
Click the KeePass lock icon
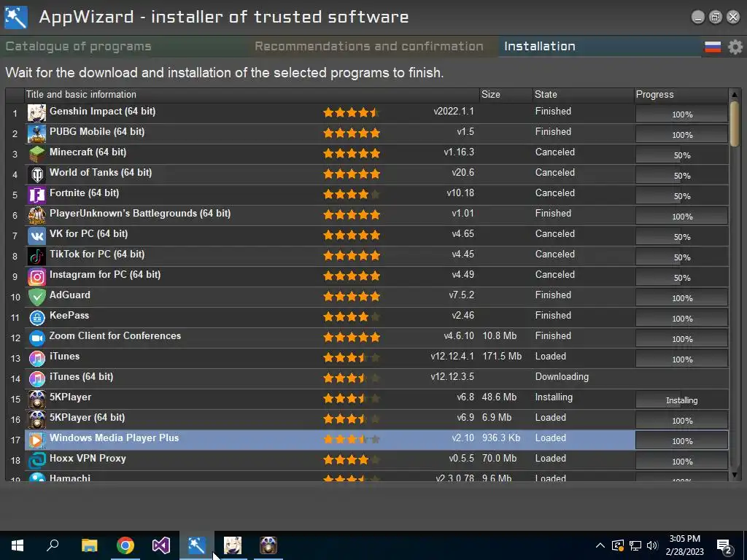point(36,318)
